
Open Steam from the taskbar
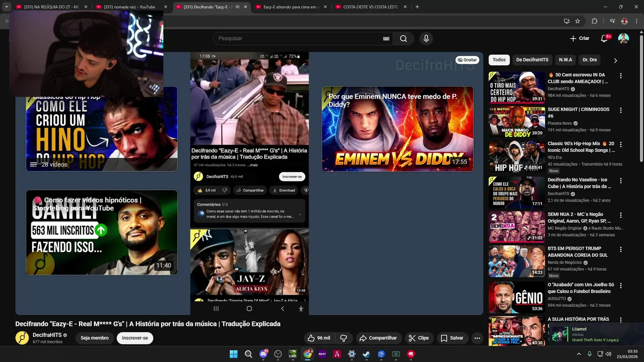(x=366, y=354)
